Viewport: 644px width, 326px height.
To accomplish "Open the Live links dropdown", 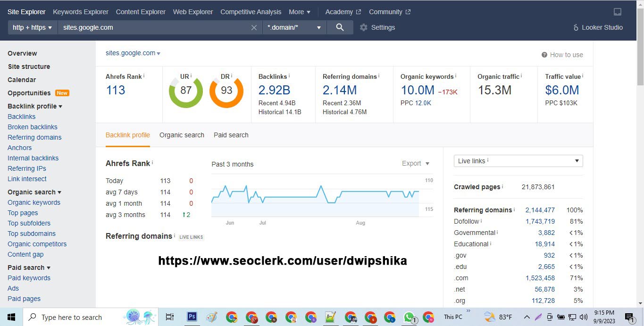I will (518, 161).
